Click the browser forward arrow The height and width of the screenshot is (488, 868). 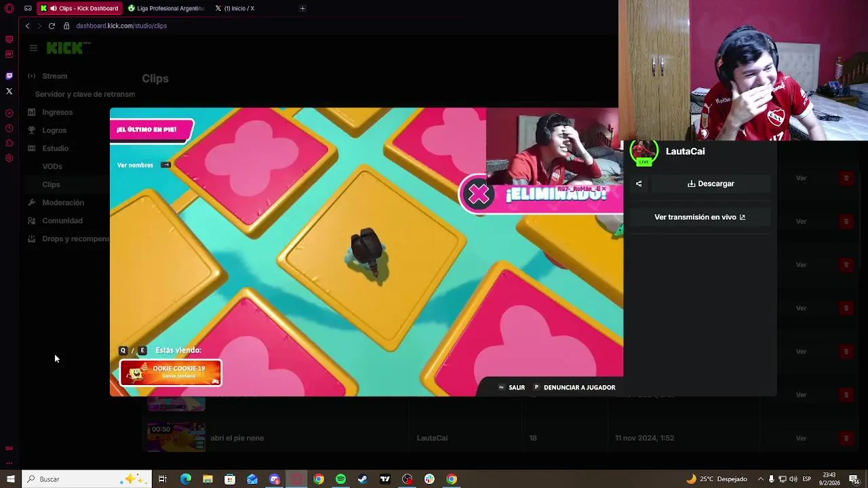[x=39, y=26]
